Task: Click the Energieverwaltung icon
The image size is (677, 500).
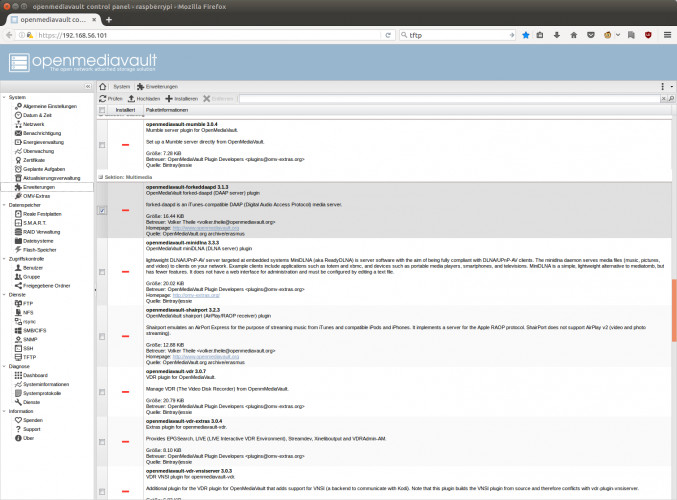Action: pyautogui.click(x=18, y=142)
